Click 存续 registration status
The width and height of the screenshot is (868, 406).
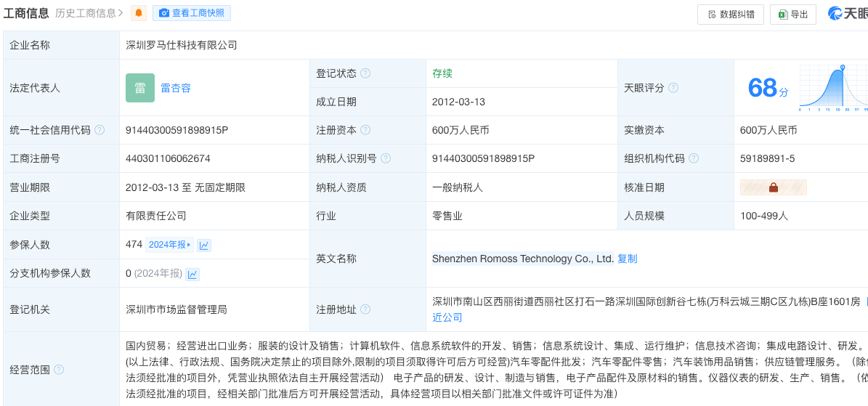(x=442, y=73)
